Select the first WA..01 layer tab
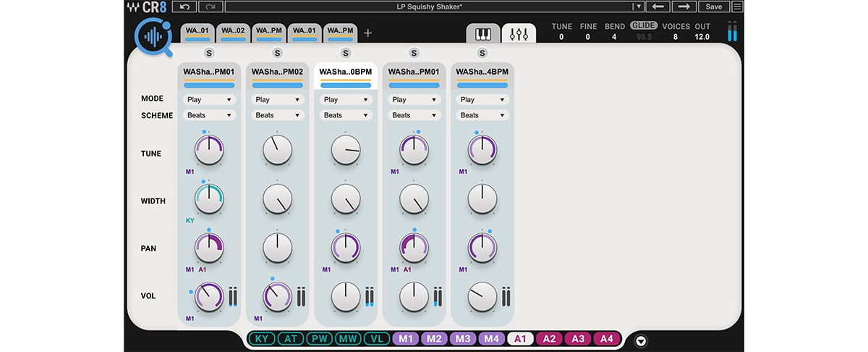 pyautogui.click(x=197, y=33)
